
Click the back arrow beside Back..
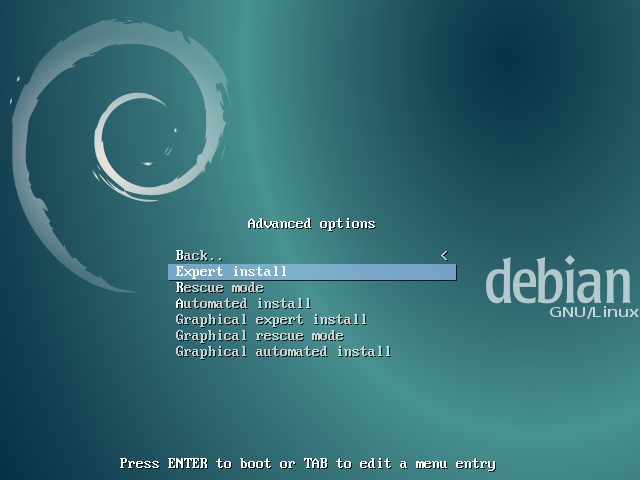click(444, 256)
